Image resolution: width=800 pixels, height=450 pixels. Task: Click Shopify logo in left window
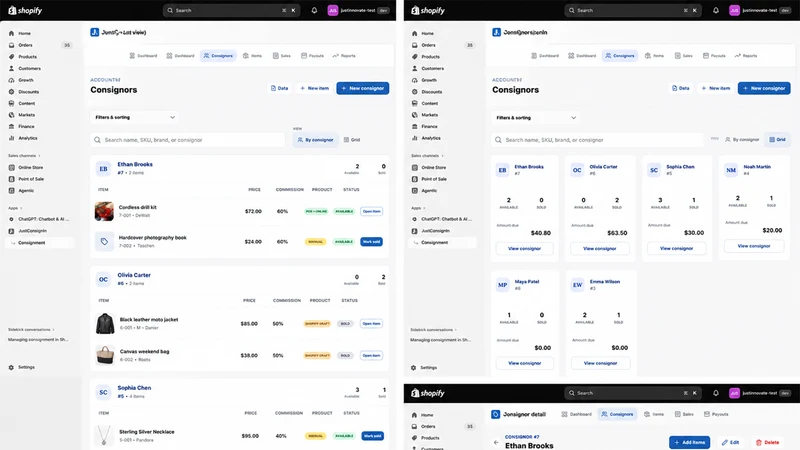pyautogui.click(x=25, y=10)
